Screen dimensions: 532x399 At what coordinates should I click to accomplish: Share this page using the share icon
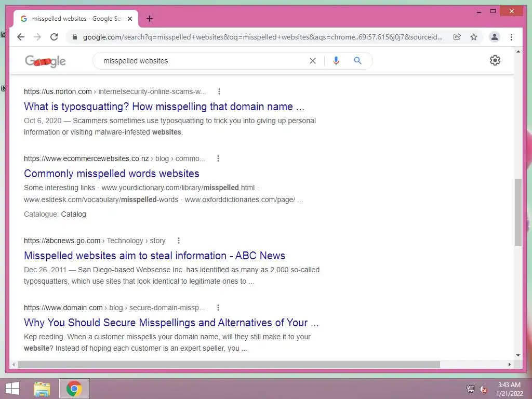point(457,37)
